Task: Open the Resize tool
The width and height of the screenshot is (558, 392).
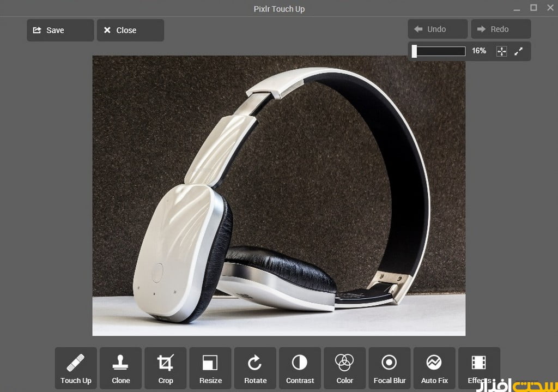Action: point(210,368)
